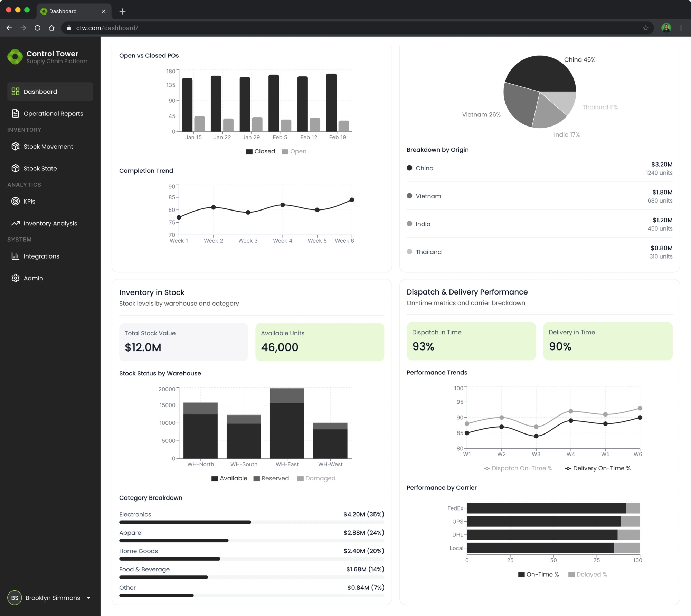Select the Inventory Analysis trend icon
Image resolution: width=691 pixels, height=616 pixels.
pyautogui.click(x=15, y=223)
